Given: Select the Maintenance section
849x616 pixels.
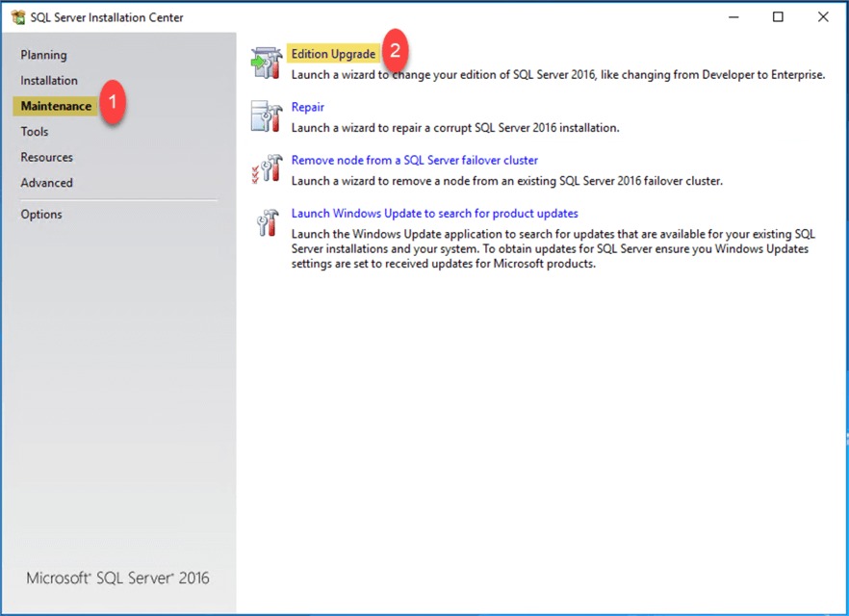Looking at the screenshot, I should (56, 106).
